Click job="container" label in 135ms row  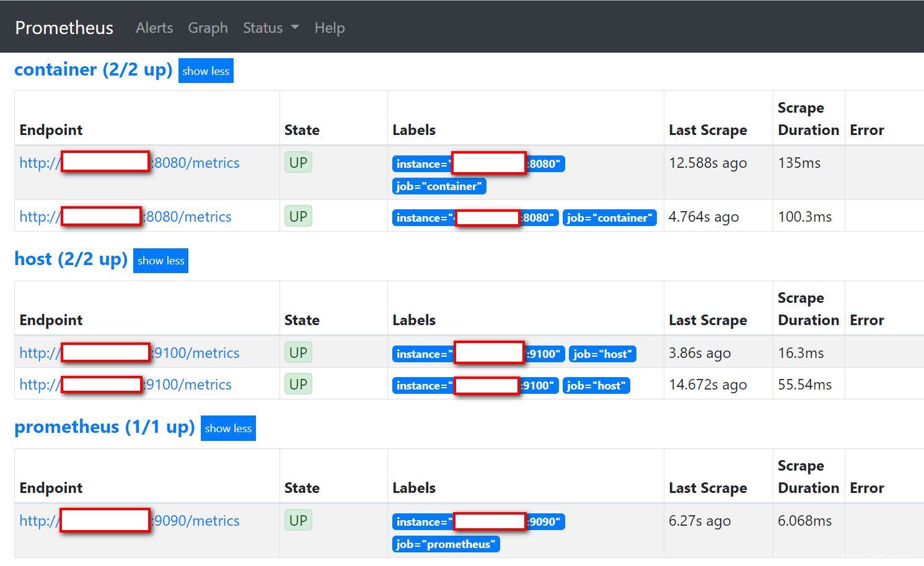(x=439, y=186)
